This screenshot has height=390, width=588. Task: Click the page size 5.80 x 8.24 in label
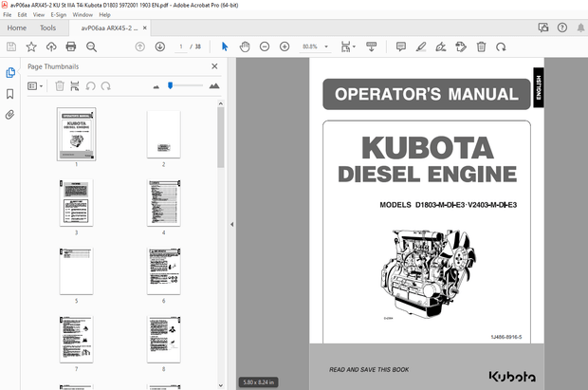pos(258,382)
